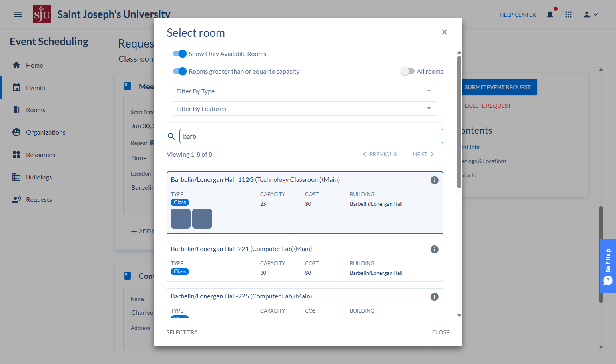The image size is (616, 364).
Task: Click first feature thumbnail in Hall-112G card
Action: point(181,219)
